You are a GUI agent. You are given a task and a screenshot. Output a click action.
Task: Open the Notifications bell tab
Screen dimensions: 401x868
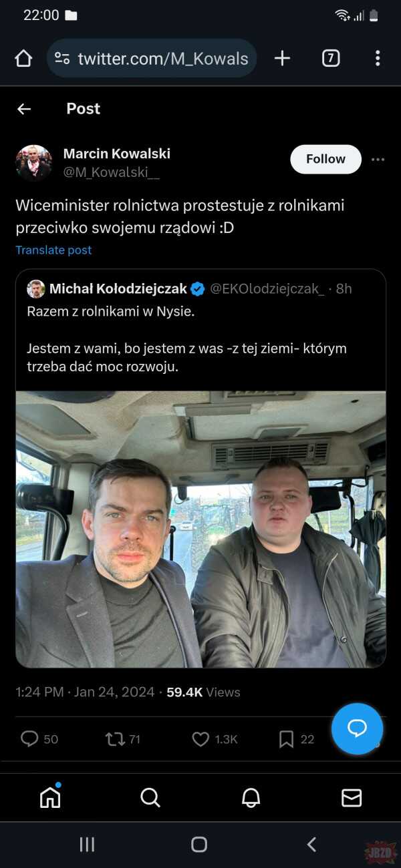[x=251, y=797]
